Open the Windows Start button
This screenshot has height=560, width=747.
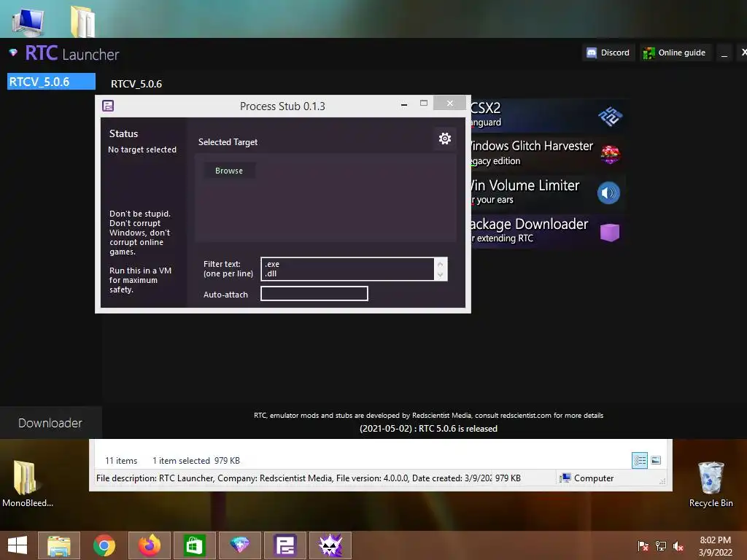pos(18,545)
